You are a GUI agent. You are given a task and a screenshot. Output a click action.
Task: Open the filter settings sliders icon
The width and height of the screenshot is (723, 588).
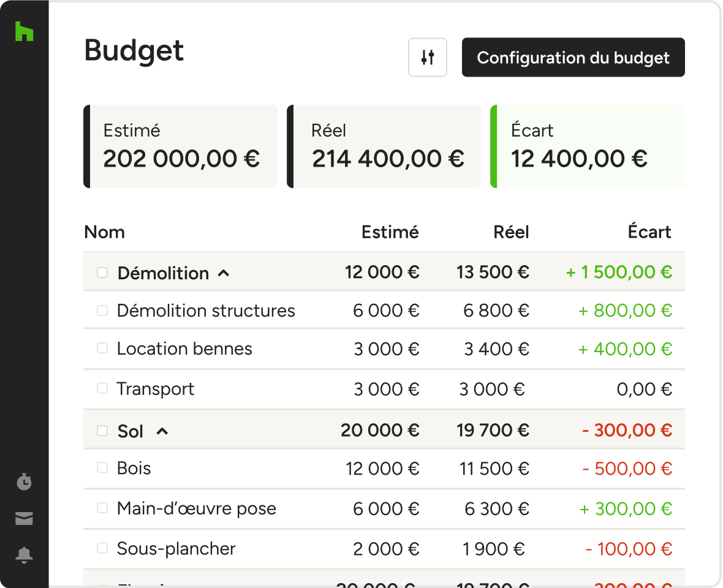(428, 58)
